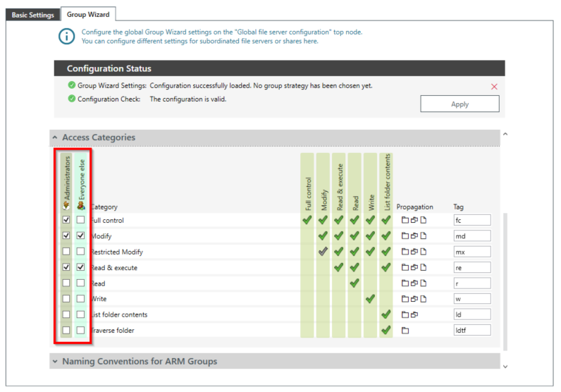Viewport: 561px width, 392px height.
Task: Select the Group Wizard tab
Action: 89,15
